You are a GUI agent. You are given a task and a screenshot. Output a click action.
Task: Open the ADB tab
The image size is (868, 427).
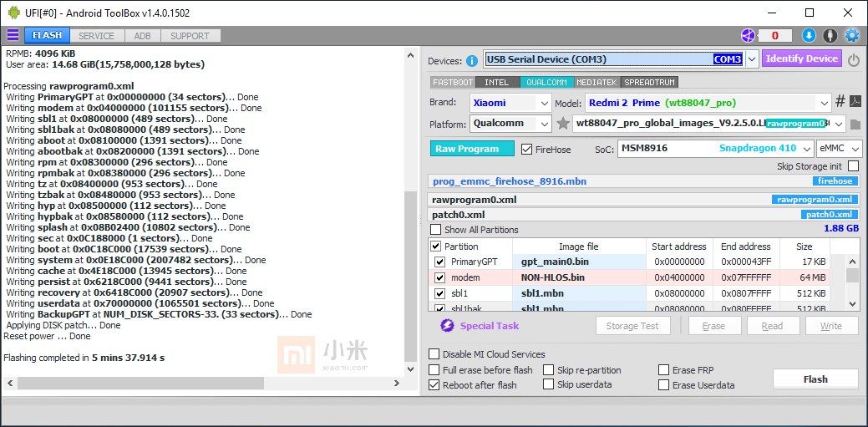142,36
